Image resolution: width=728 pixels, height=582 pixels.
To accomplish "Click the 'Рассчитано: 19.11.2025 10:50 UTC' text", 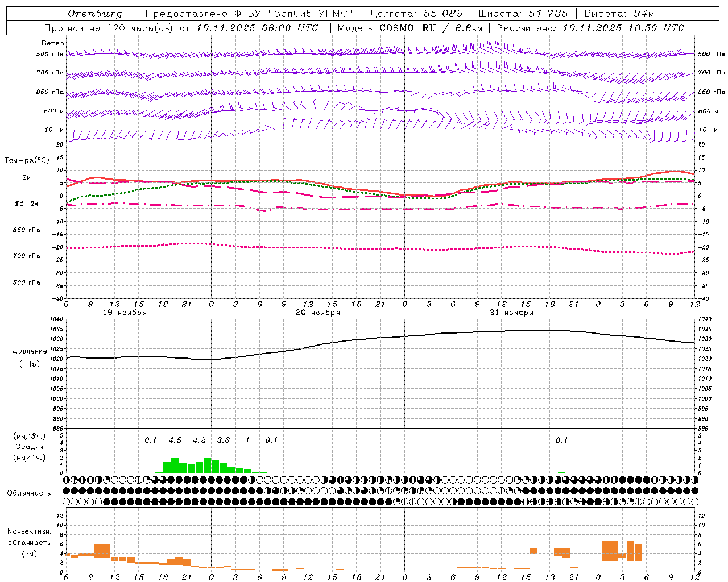I will [x=590, y=28].
